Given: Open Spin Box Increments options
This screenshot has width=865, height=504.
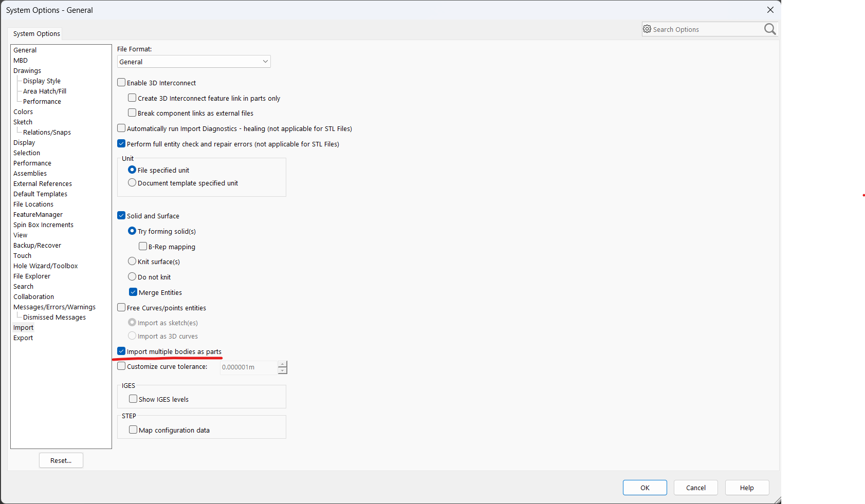Looking at the screenshot, I should click(43, 225).
